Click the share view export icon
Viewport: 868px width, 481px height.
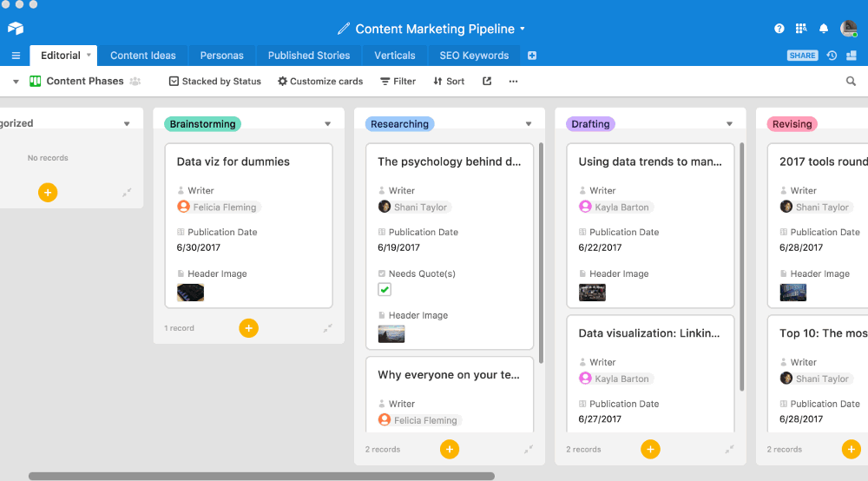pyautogui.click(x=487, y=82)
